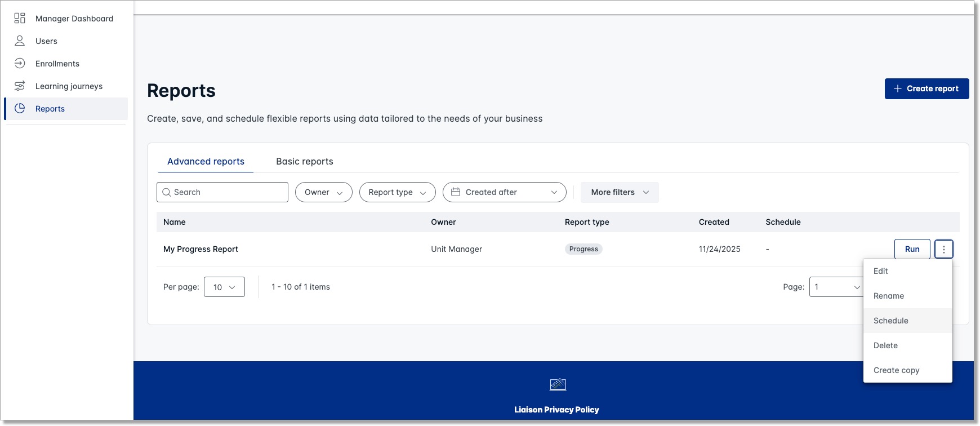The image size is (980, 426).
Task: Choose Create copy in the menu
Action: [x=896, y=370]
